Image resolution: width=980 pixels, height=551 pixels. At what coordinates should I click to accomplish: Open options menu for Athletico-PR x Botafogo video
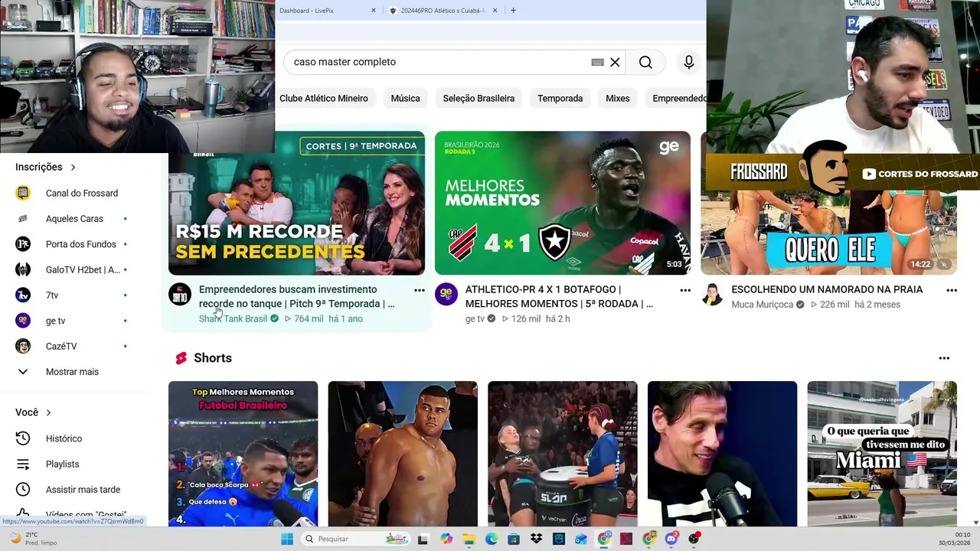click(x=685, y=290)
